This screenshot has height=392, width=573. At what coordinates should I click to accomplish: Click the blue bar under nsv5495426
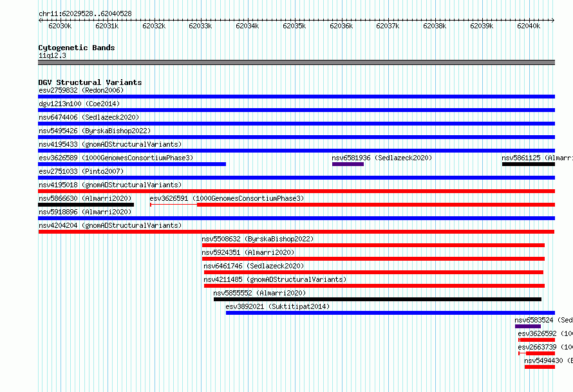coord(296,137)
